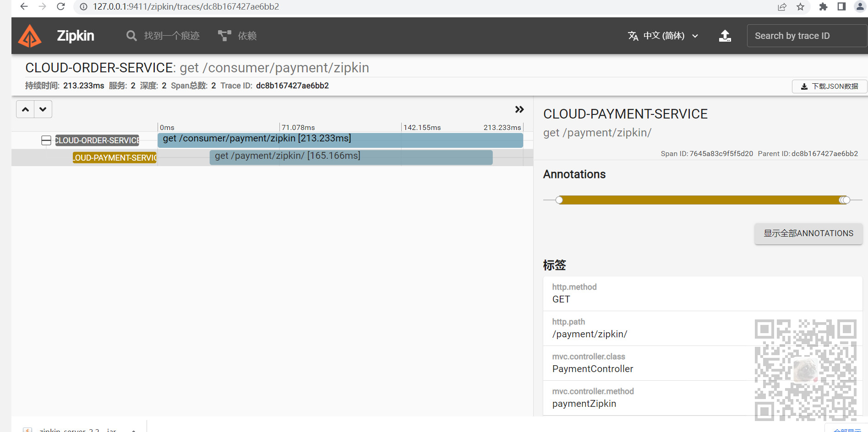
Task: Click the paymentZipkin method tag value
Action: coord(584,404)
